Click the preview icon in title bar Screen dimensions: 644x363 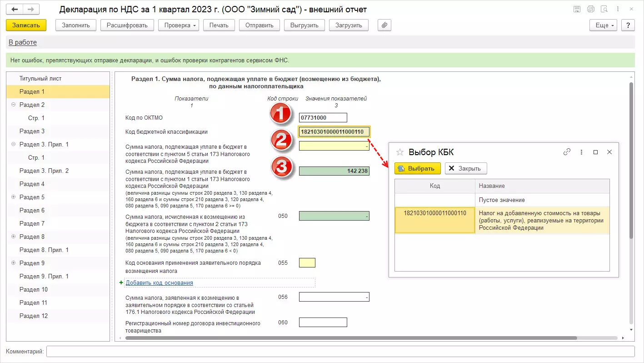pyautogui.click(x=604, y=9)
